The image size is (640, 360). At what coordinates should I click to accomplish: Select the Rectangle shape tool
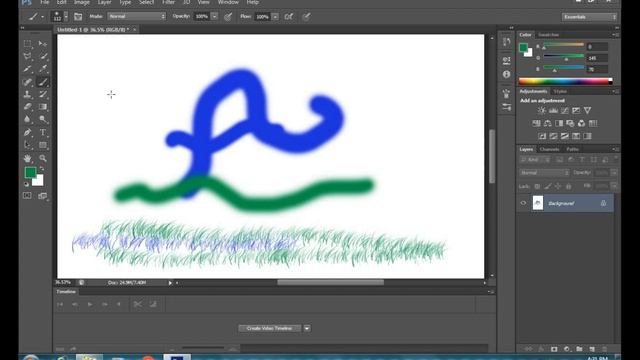tap(42, 145)
